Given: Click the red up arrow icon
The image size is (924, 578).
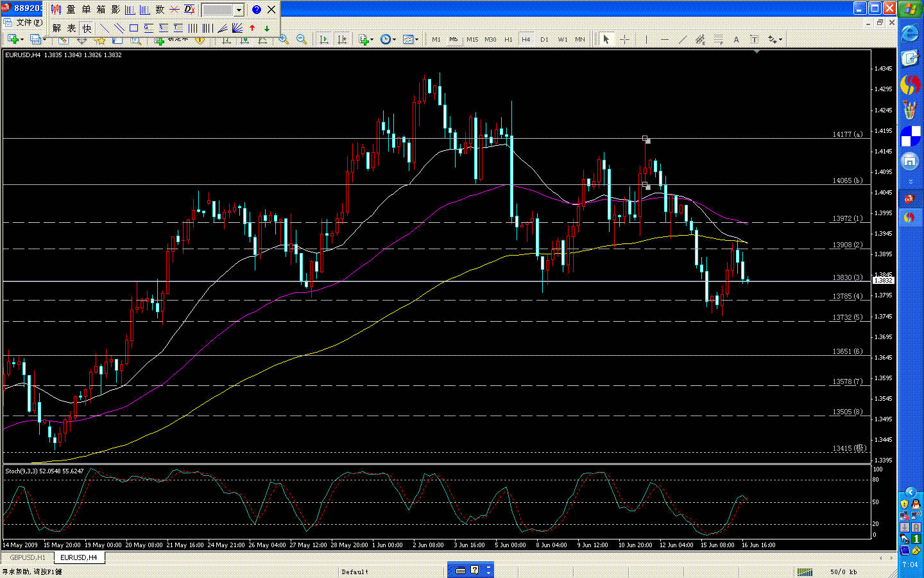Looking at the screenshot, I should pos(252,28).
